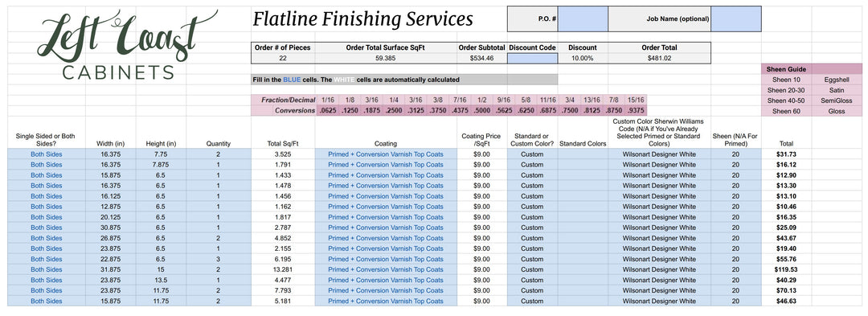The height and width of the screenshot is (316, 868).
Task: Click the width cell showing 20.125
Action: pyautogui.click(x=111, y=217)
